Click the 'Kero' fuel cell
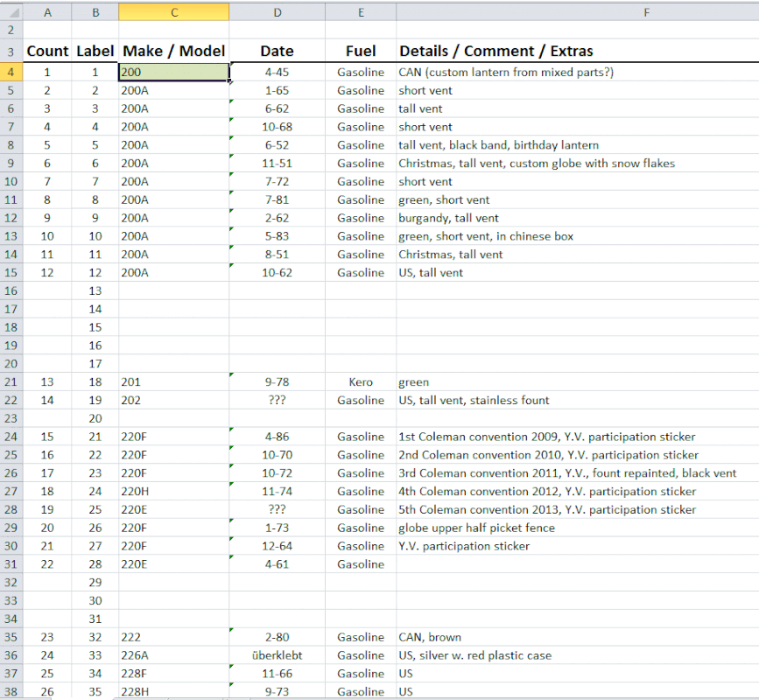 [x=361, y=382]
